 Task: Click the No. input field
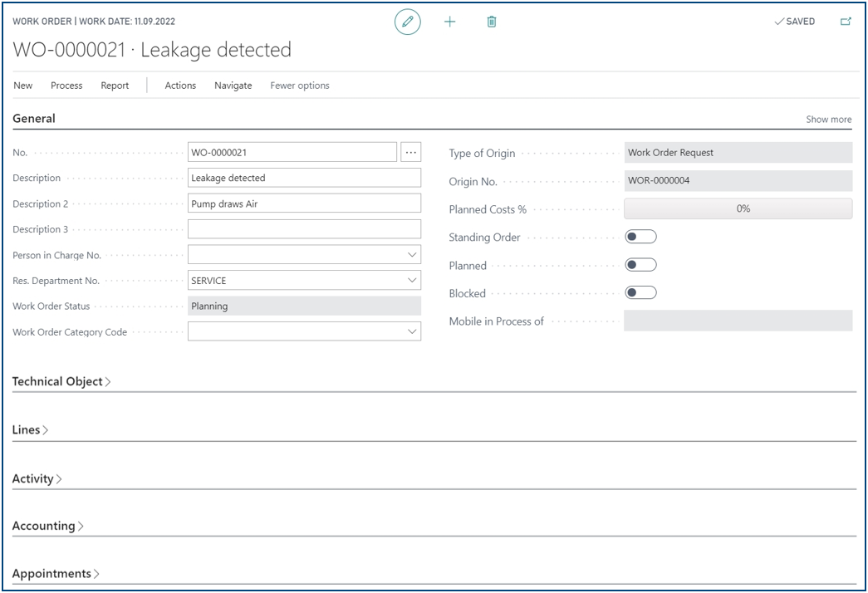[x=292, y=152]
